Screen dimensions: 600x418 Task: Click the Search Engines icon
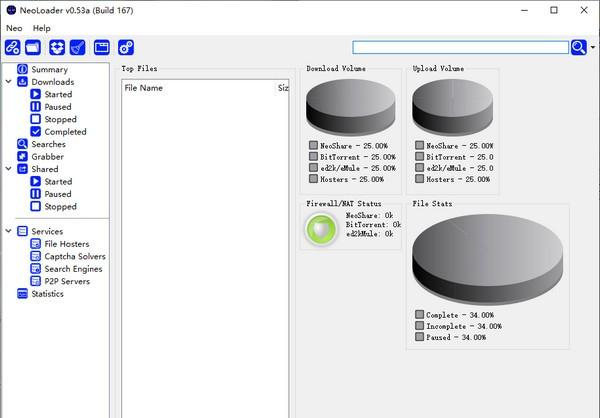(36, 269)
